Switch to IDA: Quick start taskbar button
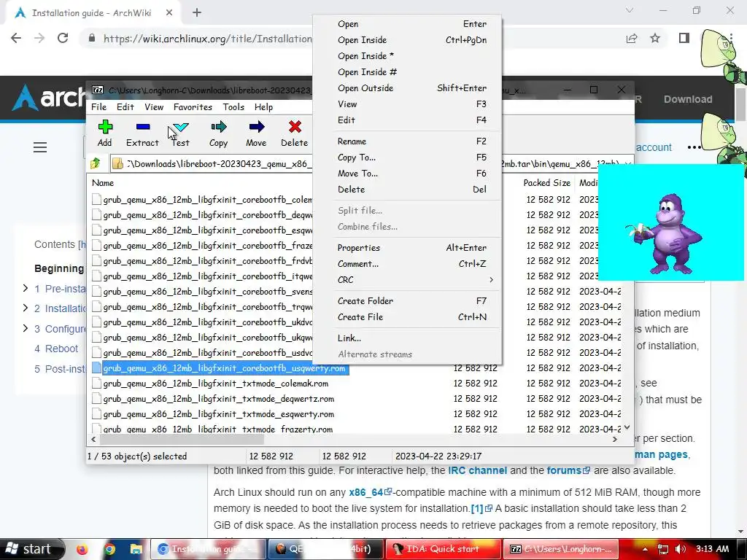 point(443,549)
